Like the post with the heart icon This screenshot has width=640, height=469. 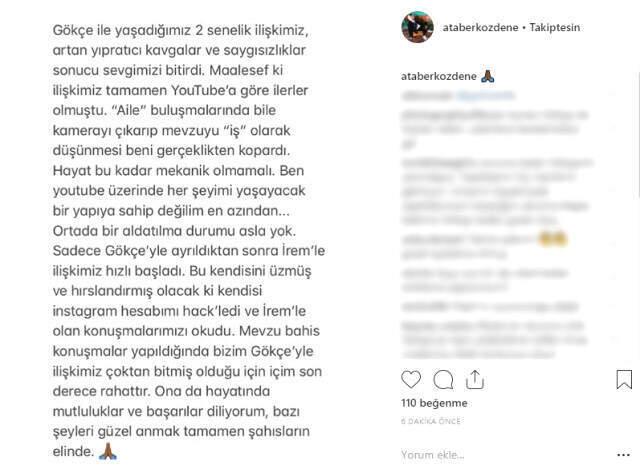tap(411, 380)
